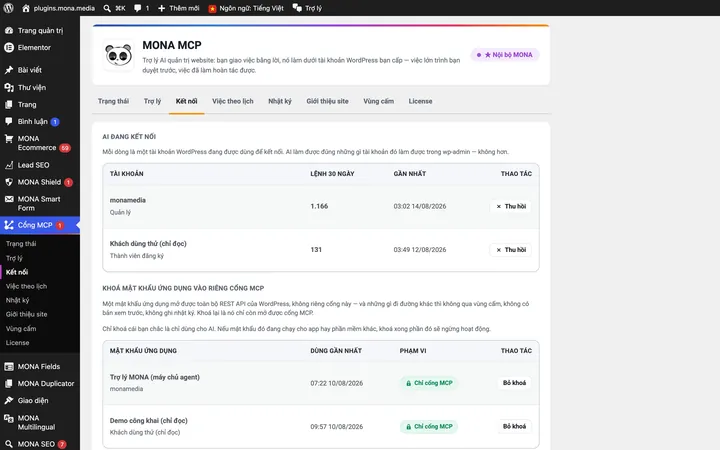Open the WordPress logo menu
The image size is (720, 450).
pos(8,8)
